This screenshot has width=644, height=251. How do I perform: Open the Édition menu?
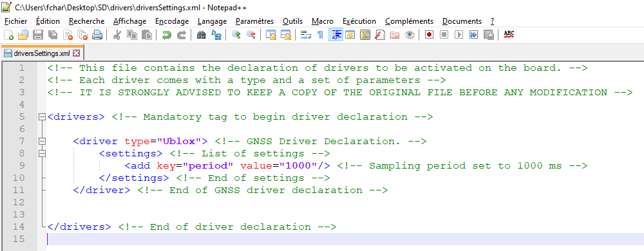click(x=48, y=21)
